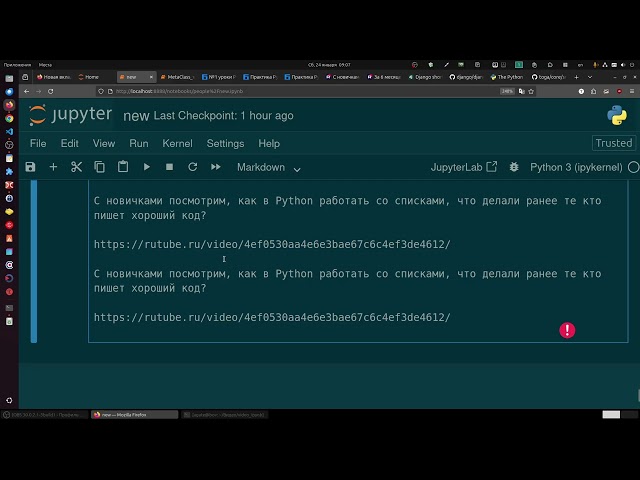Enable the debugger bug icon
Viewport: 640px width, 480px height.
point(514,167)
